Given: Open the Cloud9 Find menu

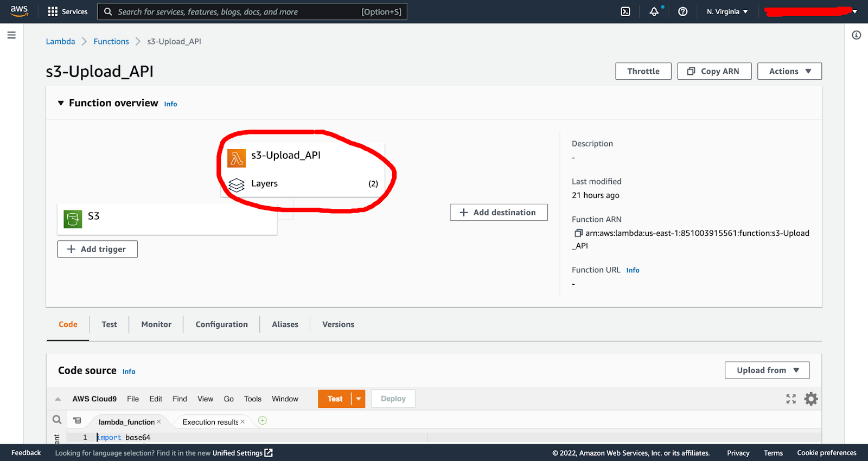Looking at the screenshot, I should [180, 399].
